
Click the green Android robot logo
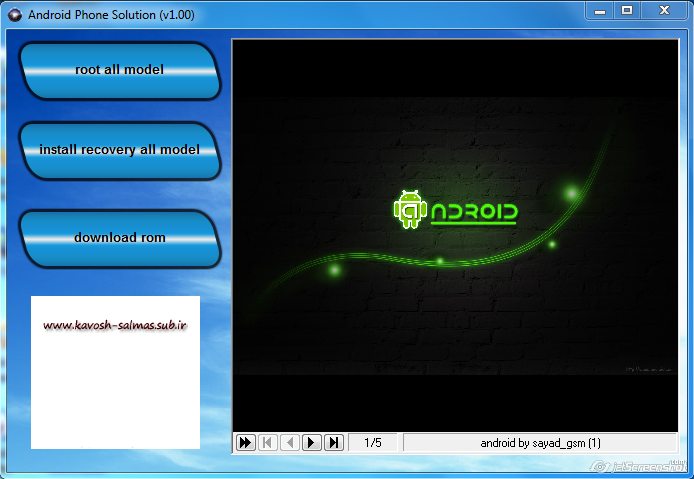410,209
